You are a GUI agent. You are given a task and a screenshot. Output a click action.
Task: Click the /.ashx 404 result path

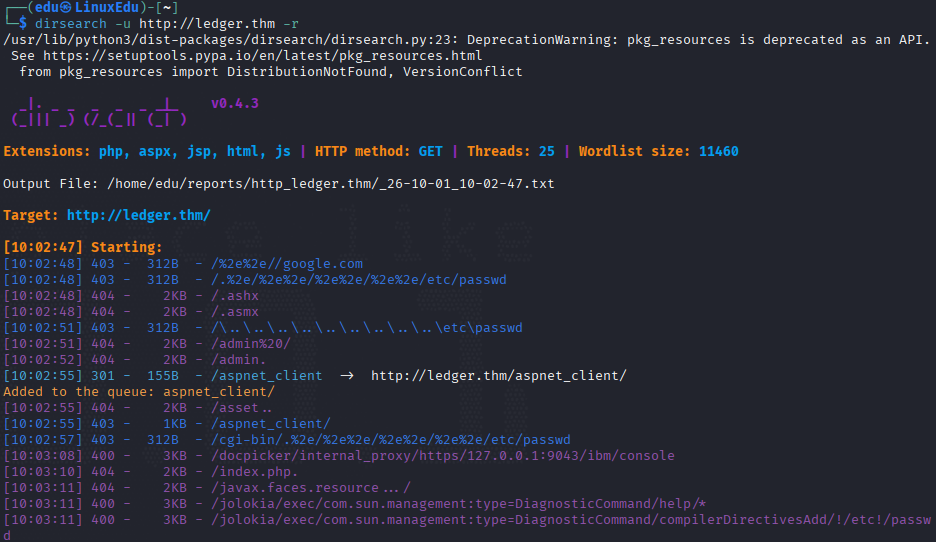[x=235, y=295]
